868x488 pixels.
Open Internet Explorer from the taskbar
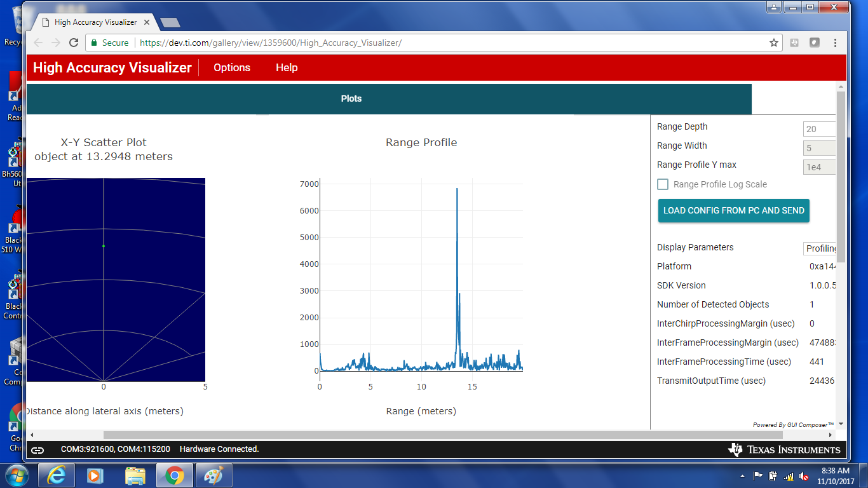tap(57, 475)
